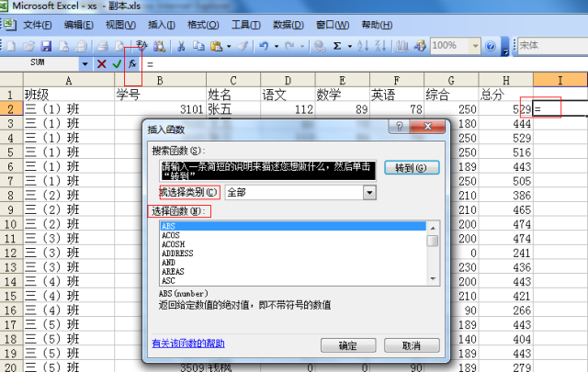
Task: Open the 编辑(E) menu
Action: coord(78,25)
